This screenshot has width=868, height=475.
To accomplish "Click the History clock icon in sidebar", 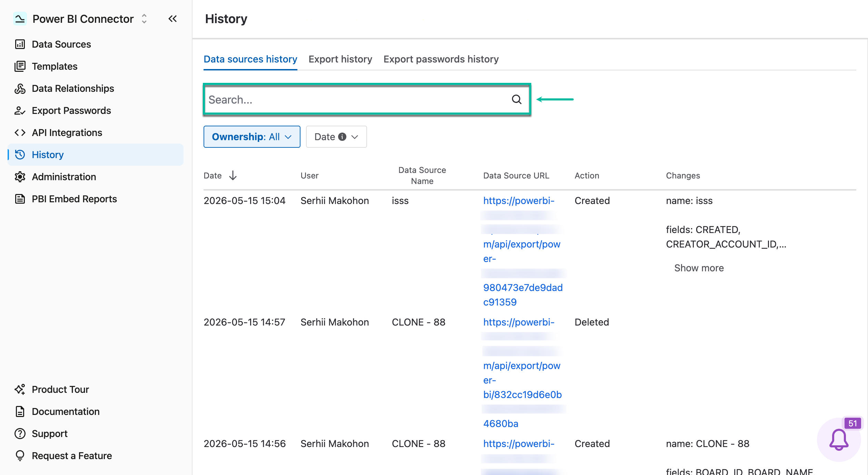I will [x=20, y=155].
